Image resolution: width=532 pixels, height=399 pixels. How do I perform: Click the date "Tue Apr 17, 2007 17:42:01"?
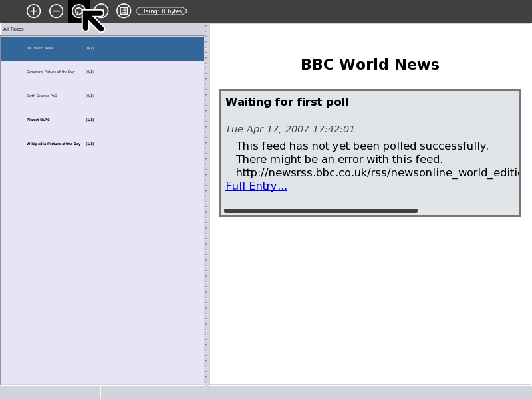pos(290,129)
